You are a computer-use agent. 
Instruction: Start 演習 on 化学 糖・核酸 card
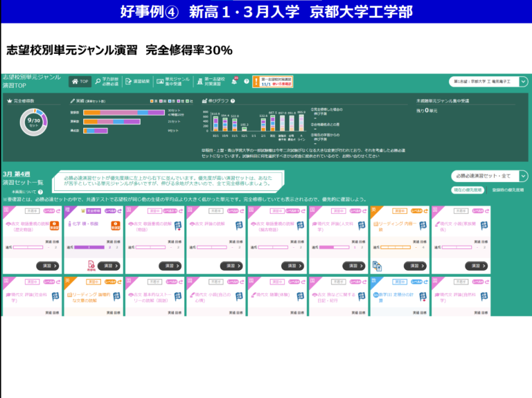(x=109, y=266)
